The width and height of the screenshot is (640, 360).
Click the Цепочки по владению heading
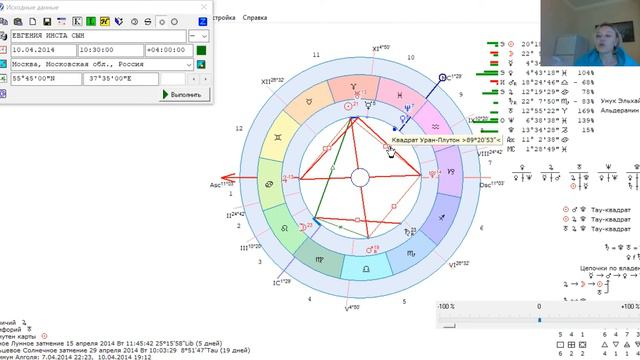click(610, 268)
